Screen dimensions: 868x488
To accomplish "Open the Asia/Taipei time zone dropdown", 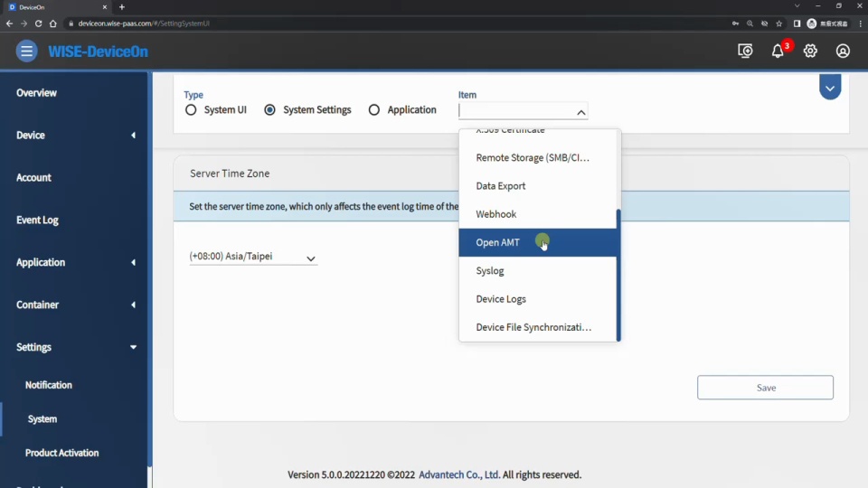I will tap(253, 257).
